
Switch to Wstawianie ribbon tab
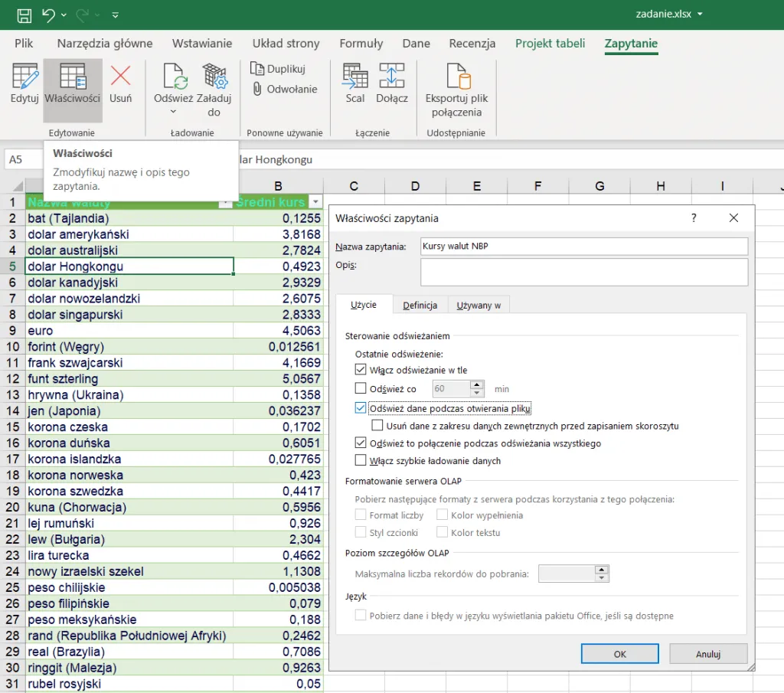(202, 44)
